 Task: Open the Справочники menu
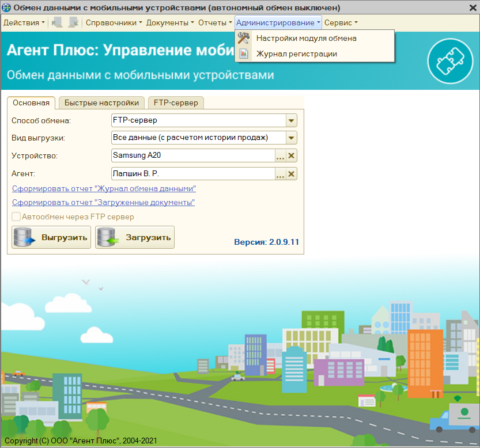point(114,22)
